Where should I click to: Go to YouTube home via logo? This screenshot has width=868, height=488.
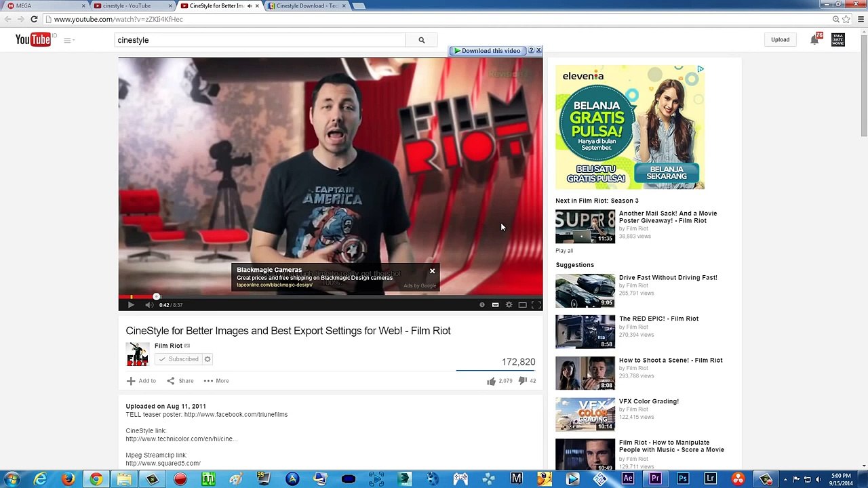tap(33, 40)
